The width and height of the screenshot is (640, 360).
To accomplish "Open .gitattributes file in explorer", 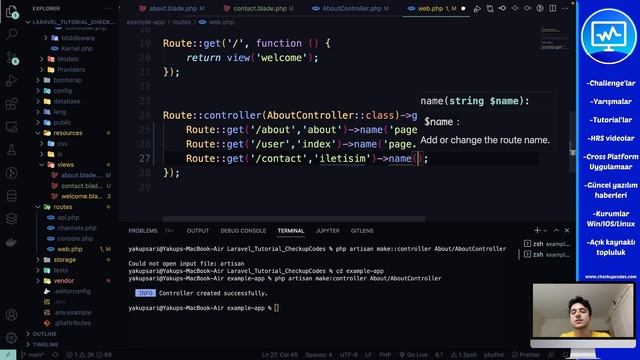I will (73, 323).
